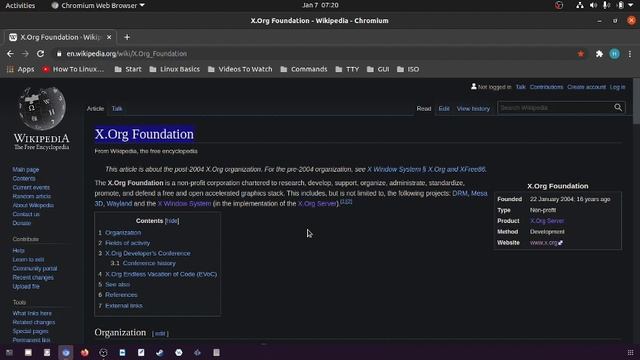The width and height of the screenshot is (640, 360).
Task: Open the Commands bookmarks folder
Action: [304, 69]
